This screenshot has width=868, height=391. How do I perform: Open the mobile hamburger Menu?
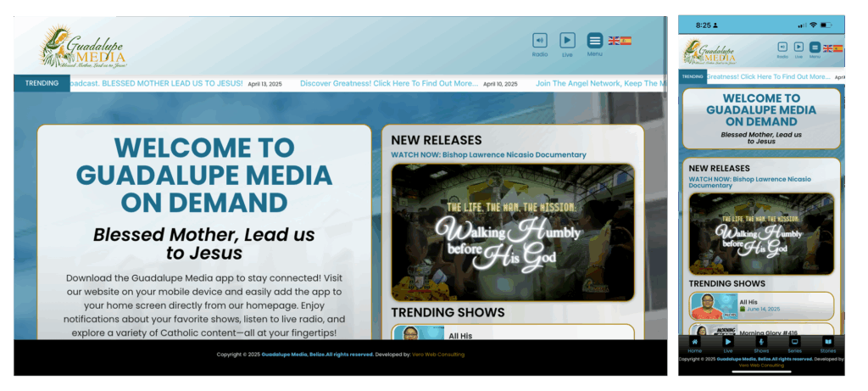(815, 47)
